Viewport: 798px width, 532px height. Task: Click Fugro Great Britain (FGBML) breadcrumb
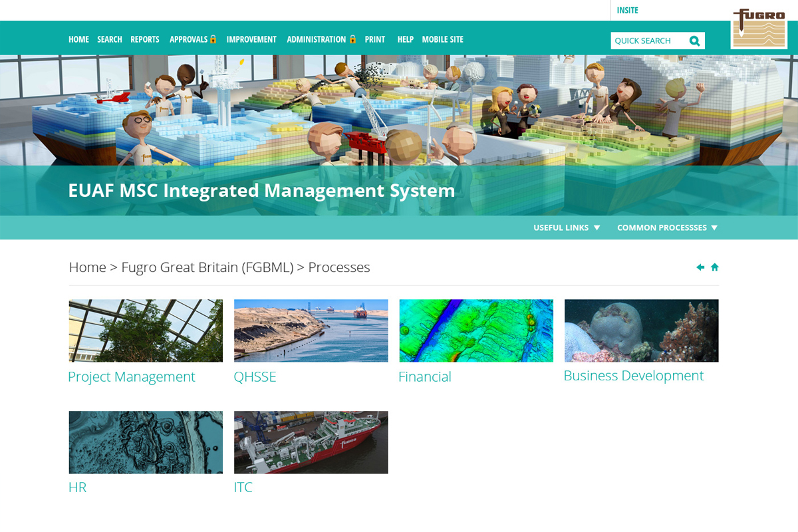207,267
